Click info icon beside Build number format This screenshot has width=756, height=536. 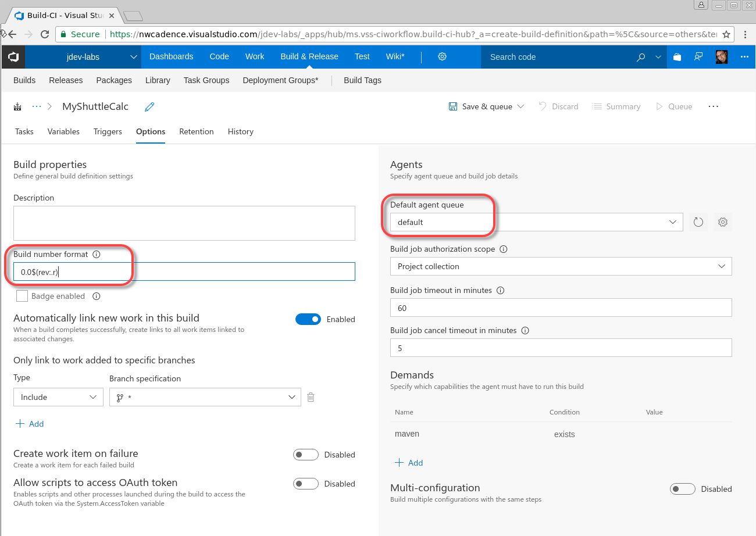tap(97, 254)
